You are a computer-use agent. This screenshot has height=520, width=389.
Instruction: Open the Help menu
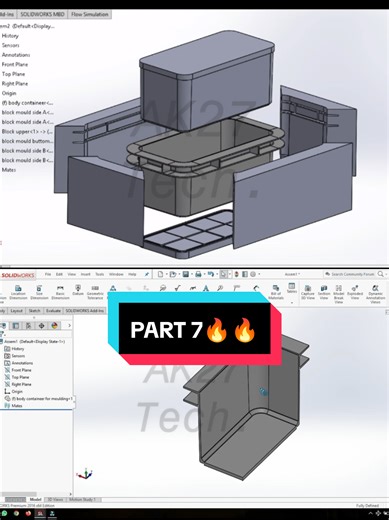132,274
